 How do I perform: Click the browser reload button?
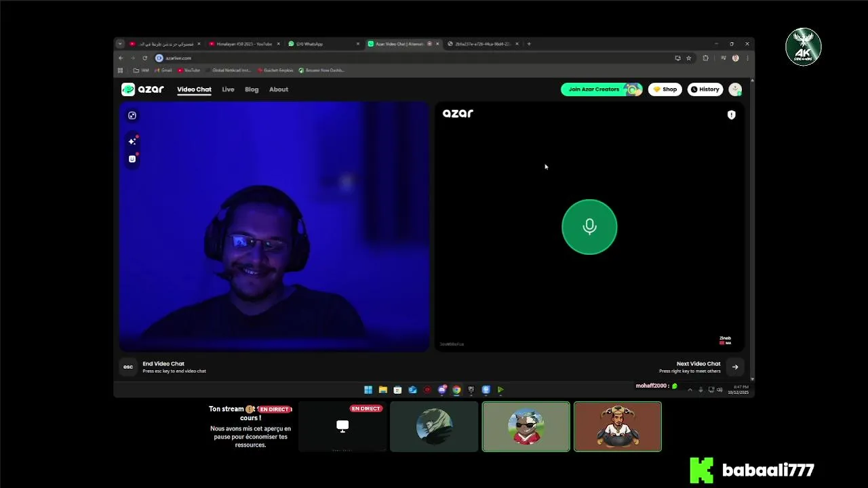coord(144,58)
